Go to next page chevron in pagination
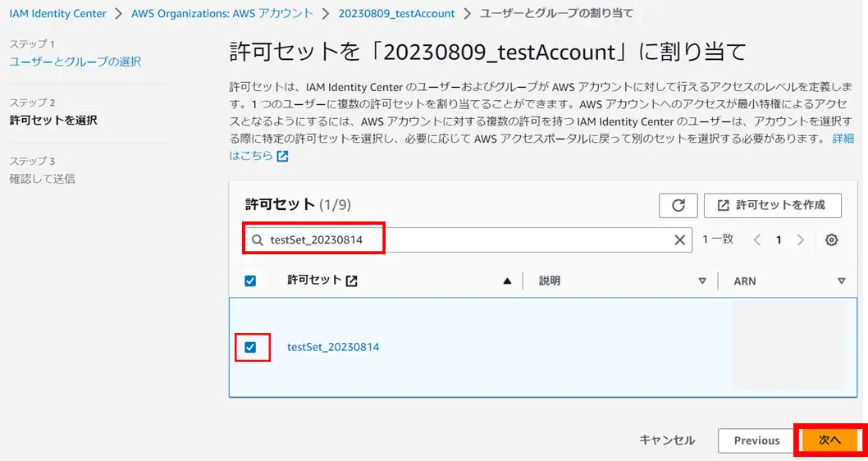 coord(800,240)
